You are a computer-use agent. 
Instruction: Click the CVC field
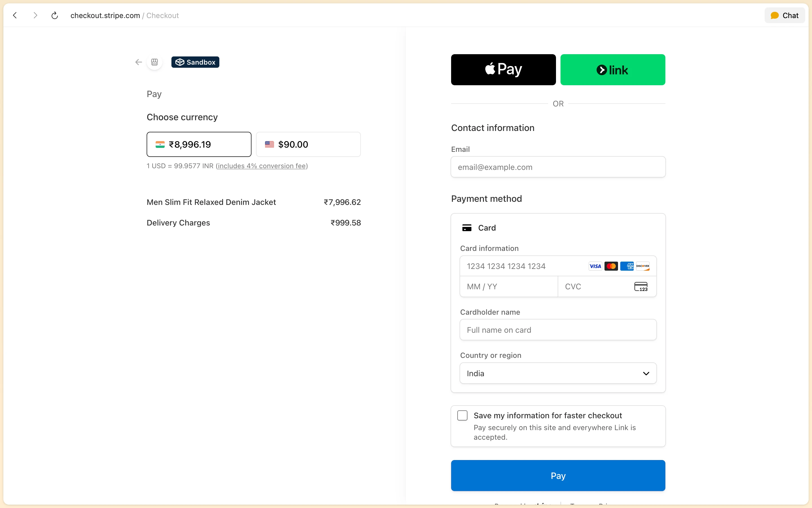607,286
